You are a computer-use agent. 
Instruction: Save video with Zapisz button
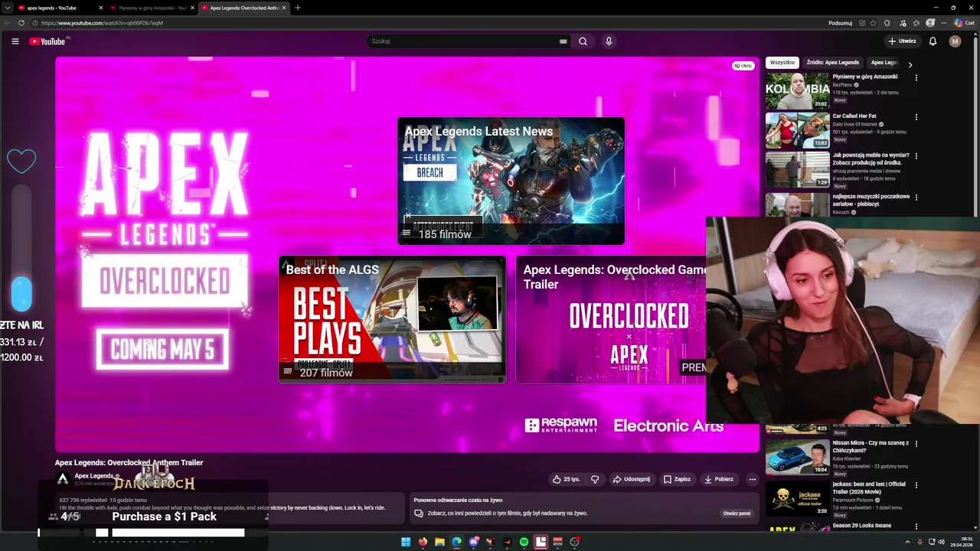tap(677, 479)
